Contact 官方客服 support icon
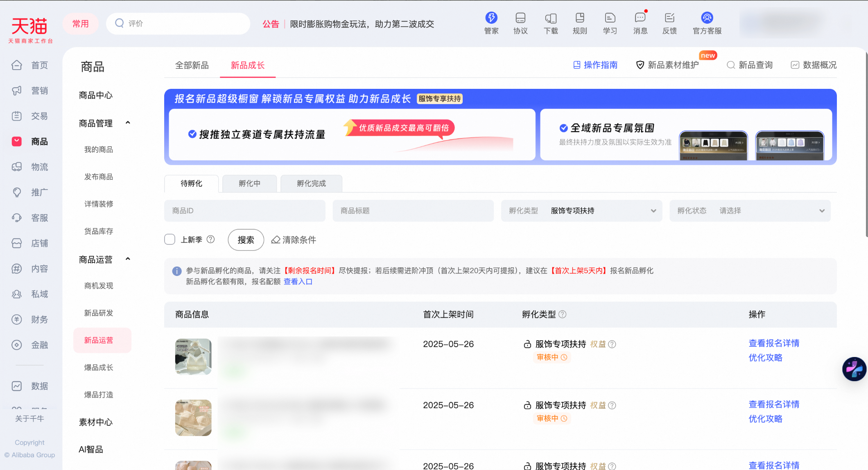Screen dimensions: 868x470 coord(707,23)
